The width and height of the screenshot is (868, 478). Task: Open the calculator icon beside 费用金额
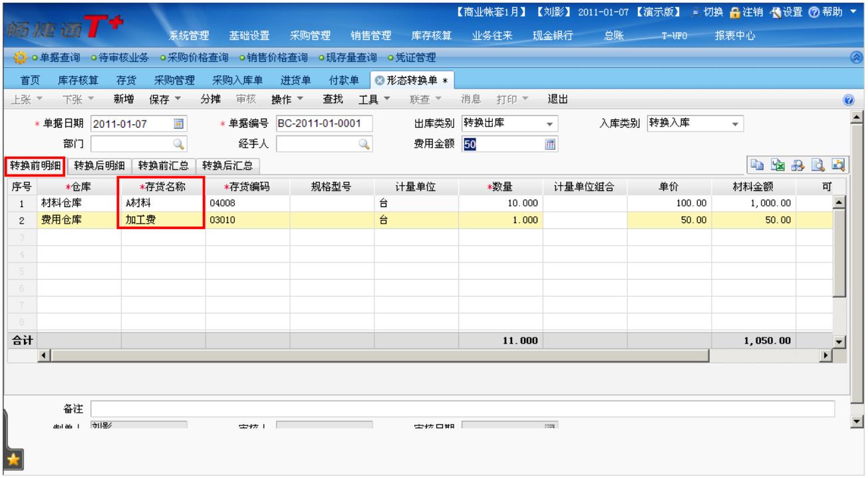[550, 141]
